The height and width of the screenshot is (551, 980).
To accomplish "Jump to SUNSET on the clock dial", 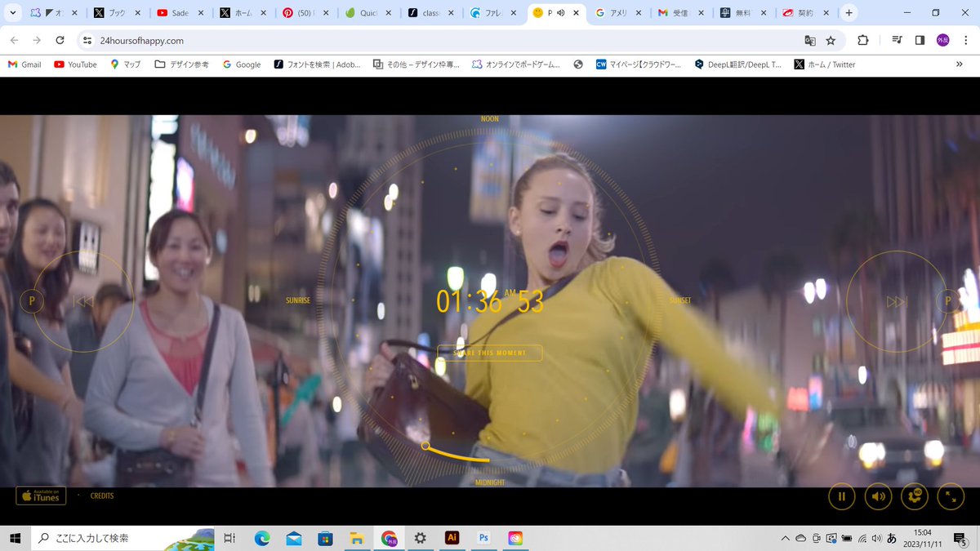I will [x=680, y=300].
